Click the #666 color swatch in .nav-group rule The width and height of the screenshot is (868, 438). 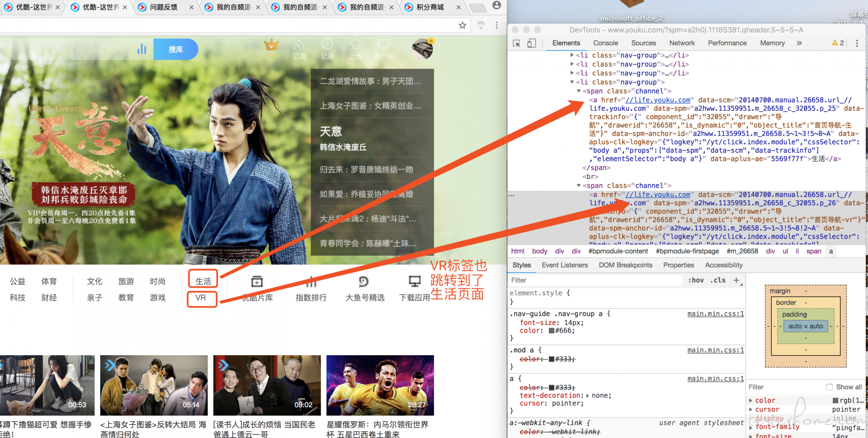tap(551, 331)
